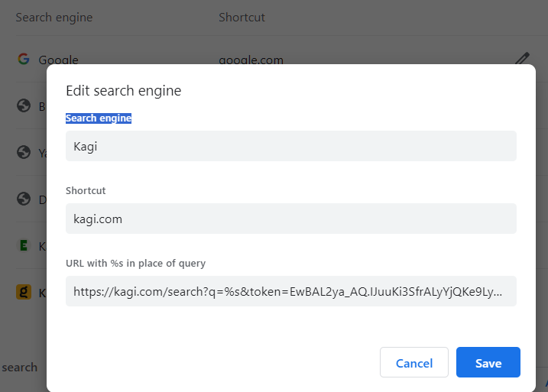The image size is (548, 392).
Task: Click the Edit search engine dialog title
Action: pyautogui.click(x=123, y=90)
